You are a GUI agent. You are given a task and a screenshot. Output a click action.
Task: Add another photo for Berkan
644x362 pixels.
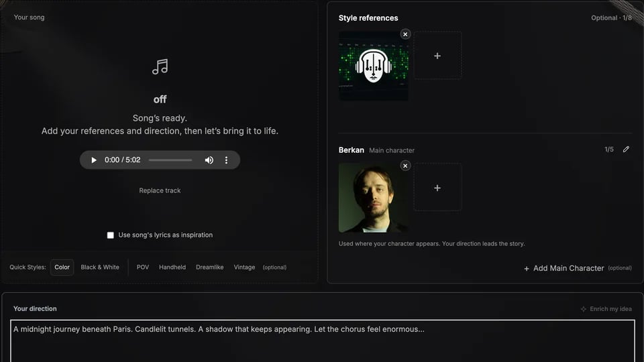tap(437, 188)
